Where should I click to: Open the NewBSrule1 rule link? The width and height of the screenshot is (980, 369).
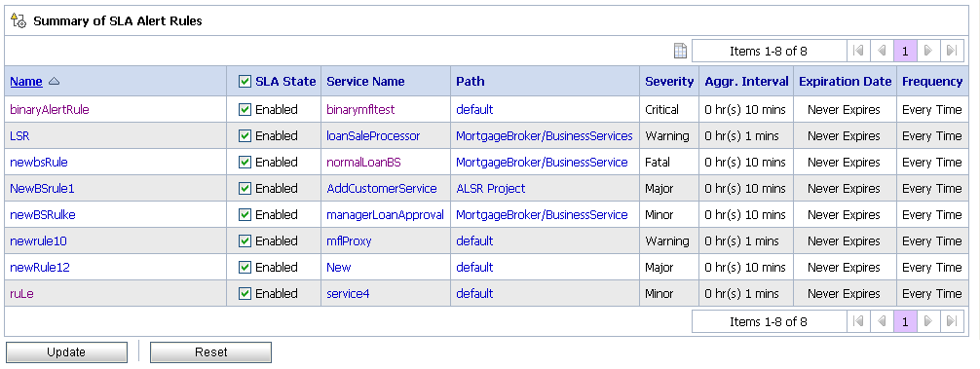click(42, 188)
